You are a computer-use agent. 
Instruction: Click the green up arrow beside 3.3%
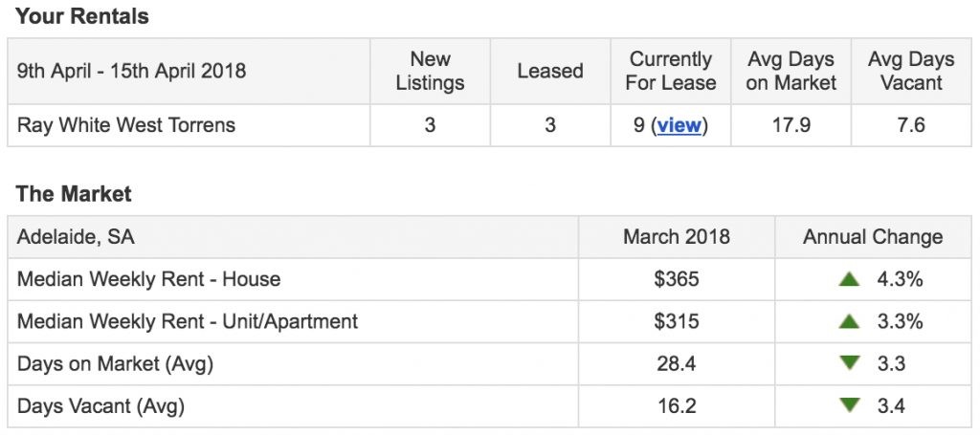[850, 321]
